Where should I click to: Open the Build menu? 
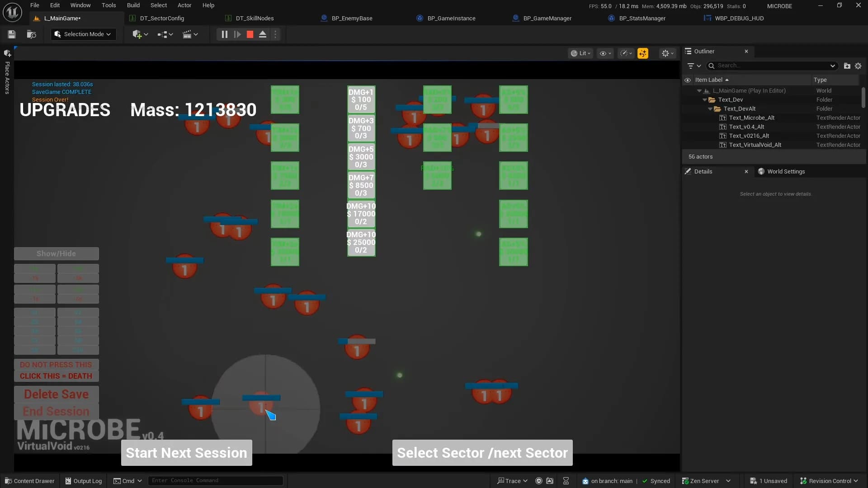coord(133,5)
